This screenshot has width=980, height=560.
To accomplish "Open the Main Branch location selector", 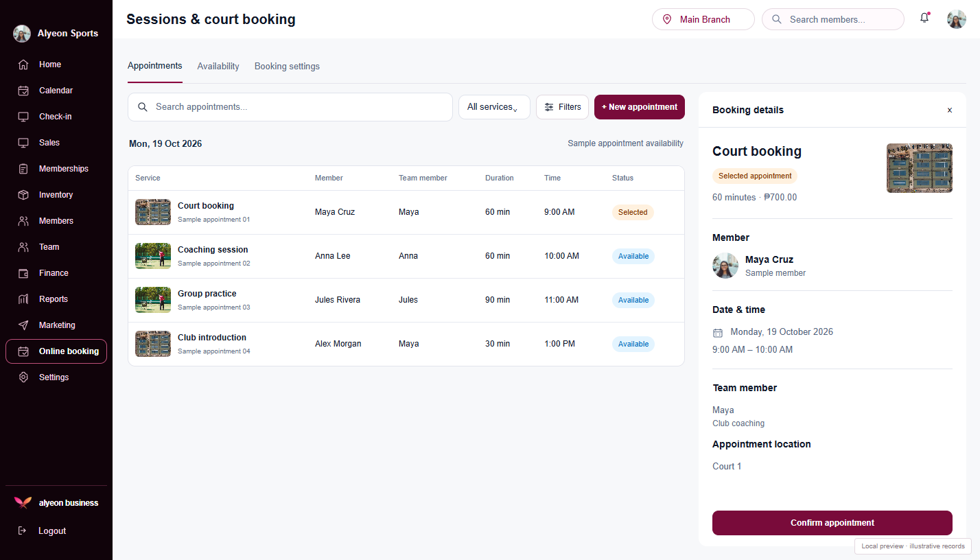I will pos(703,19).
